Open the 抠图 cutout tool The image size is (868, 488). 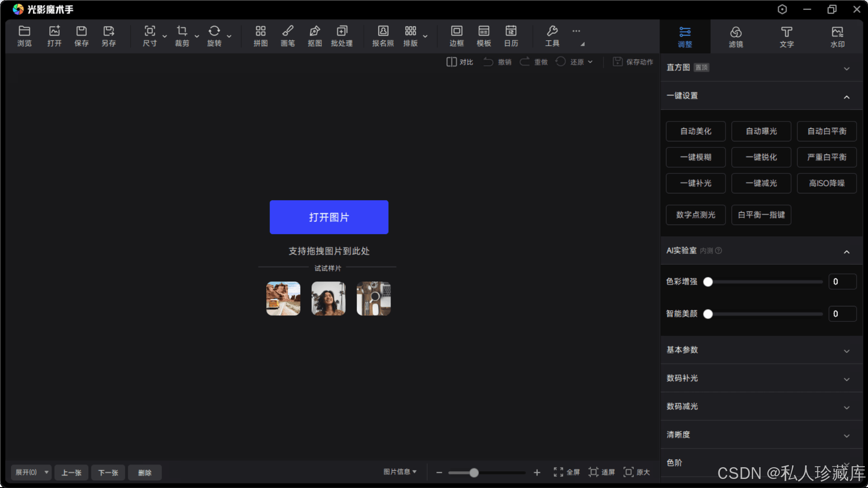click(315, 36)
